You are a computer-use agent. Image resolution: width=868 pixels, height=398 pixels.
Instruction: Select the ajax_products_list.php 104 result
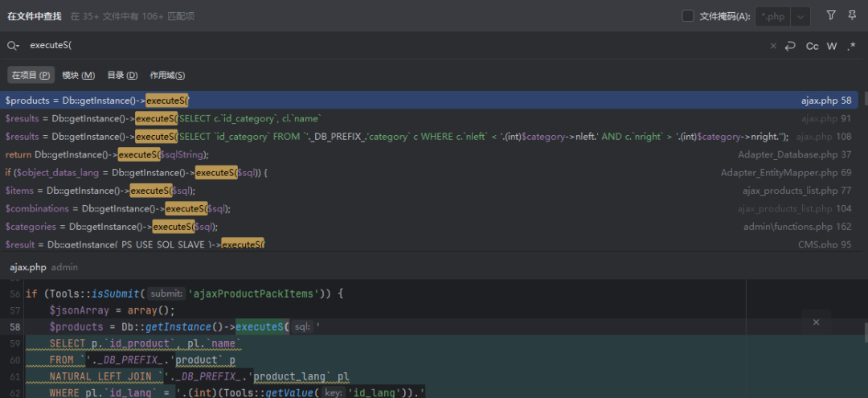click(429, 209)
